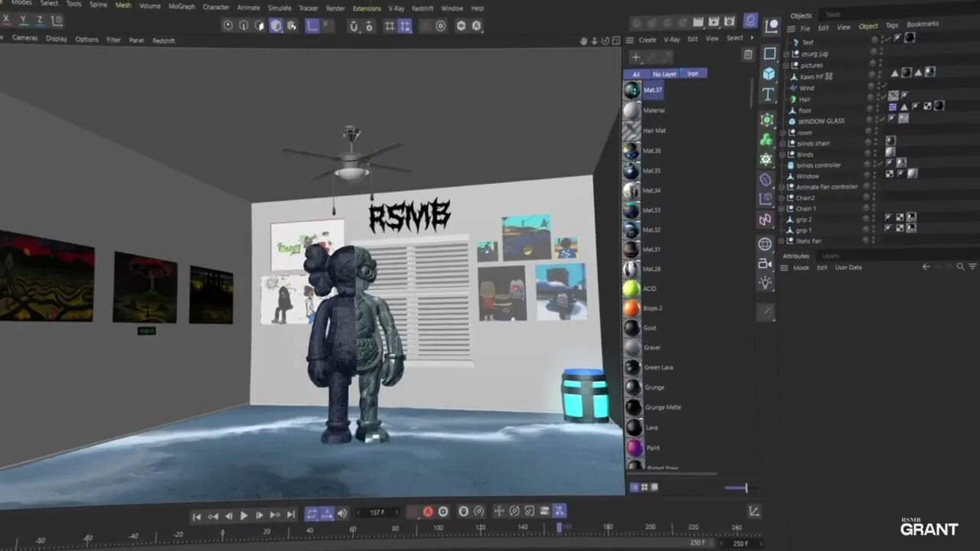Viewport: 980px width, 551px height.
Task: Delete material with trash icon
Action: pos(748,54)
